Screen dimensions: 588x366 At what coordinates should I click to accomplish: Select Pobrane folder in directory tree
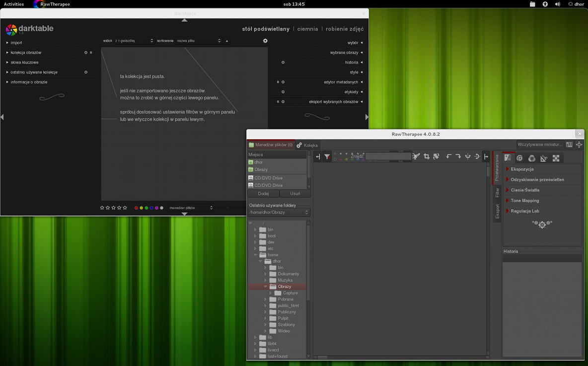click(x=286, y=299)
